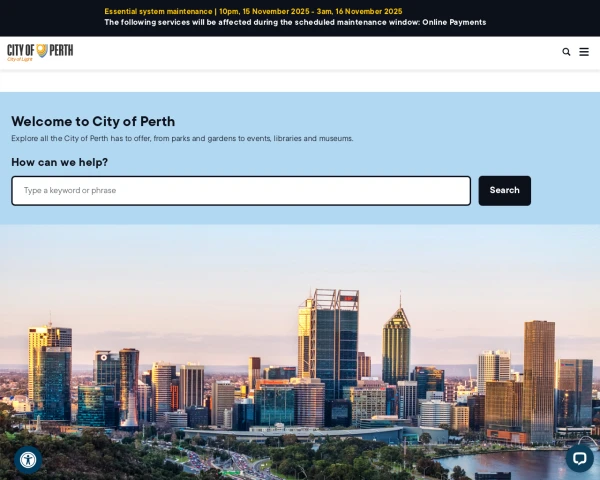Open the header search magnifier icon

pyautogui.click(x=566, y=52)
